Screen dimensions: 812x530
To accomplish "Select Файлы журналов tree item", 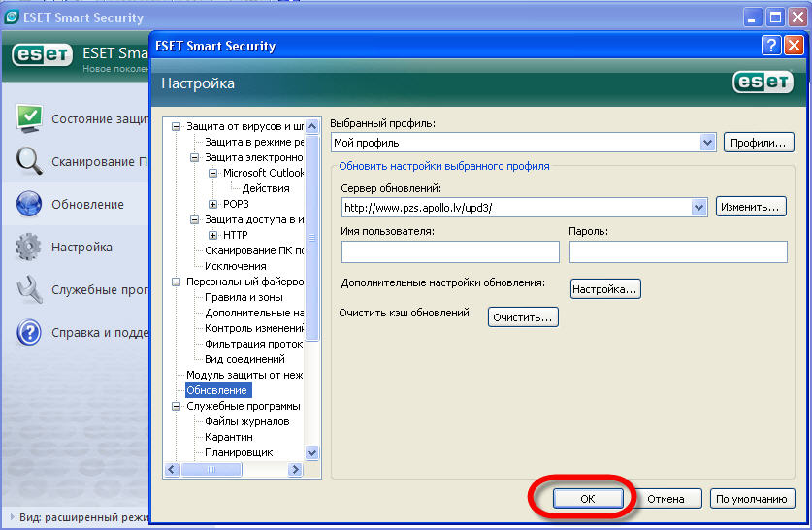I will [x=247, y=421].
